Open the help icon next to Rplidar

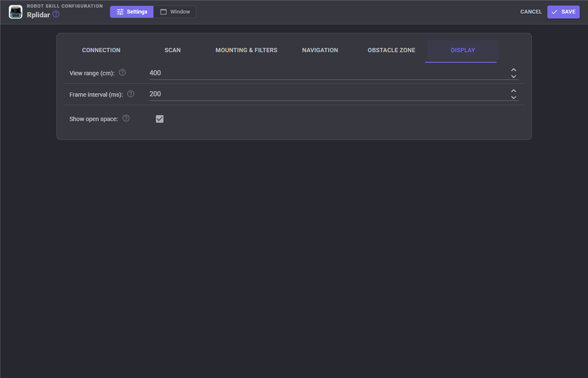(x=56, y=14)
